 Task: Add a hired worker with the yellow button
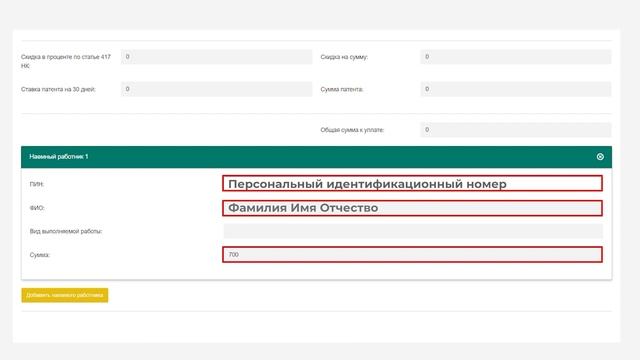[x=65, y=295]
